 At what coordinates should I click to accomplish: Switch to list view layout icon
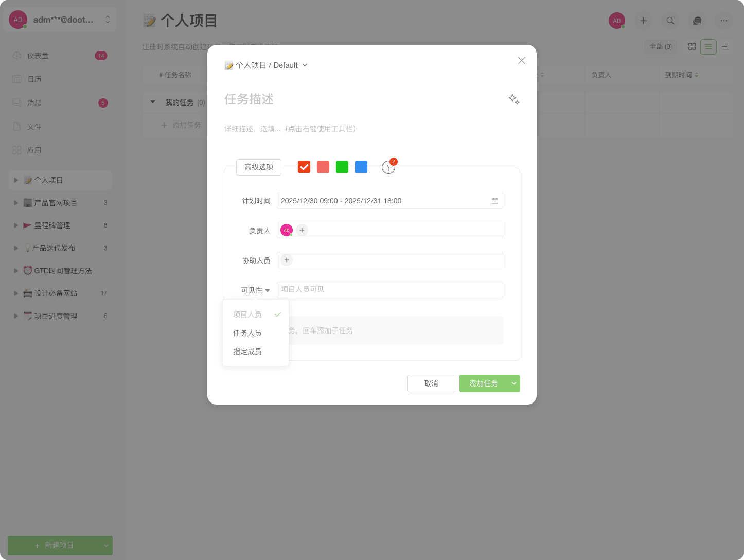coord(708,47)
